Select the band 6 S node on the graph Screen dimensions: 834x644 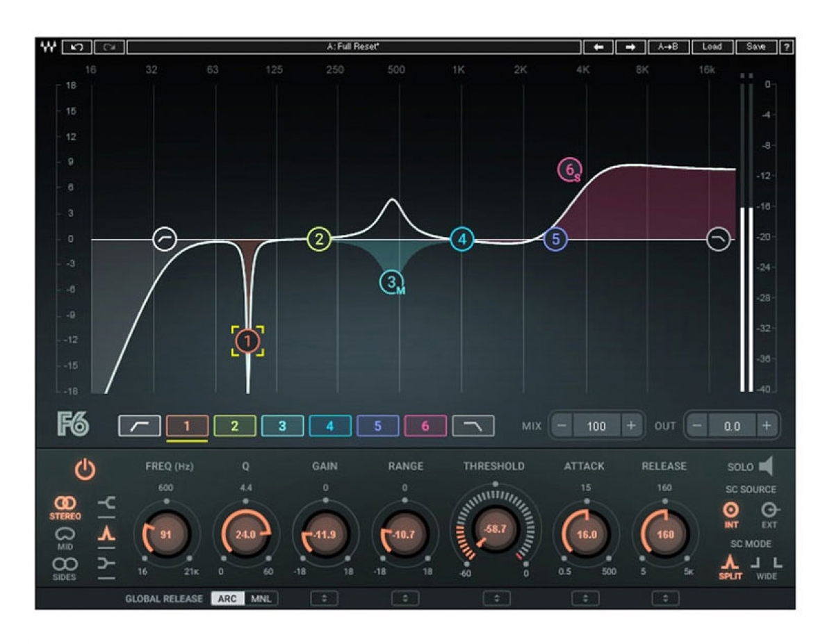click(x=570, y=170)
